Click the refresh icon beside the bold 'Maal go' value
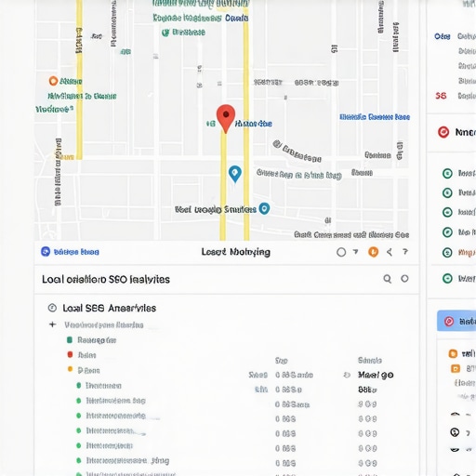The height and width of the screenshot is (476, 476). (347, 376)
